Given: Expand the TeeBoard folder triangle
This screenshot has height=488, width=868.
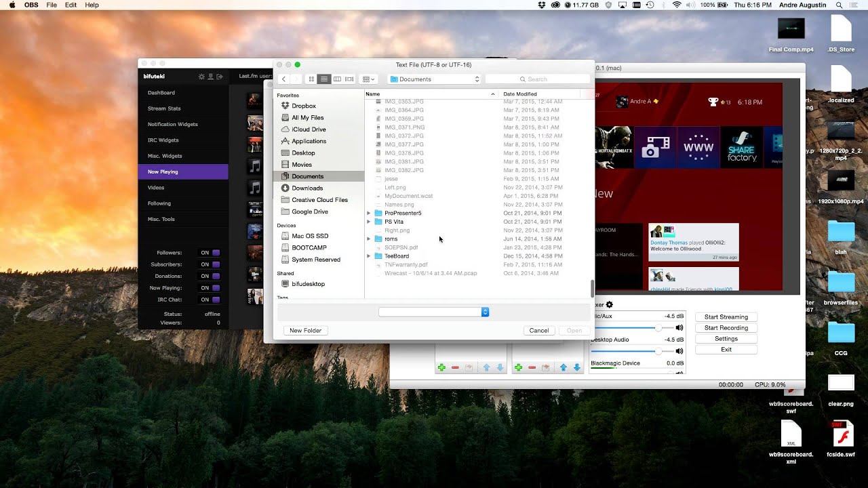Looking at the screenshot, I should 369,256.
